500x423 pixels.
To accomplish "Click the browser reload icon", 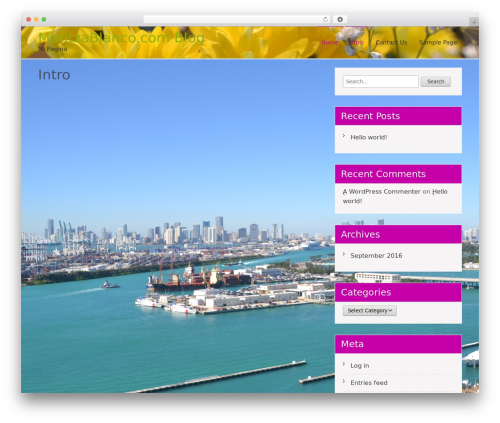I will [x=325, y=19].
